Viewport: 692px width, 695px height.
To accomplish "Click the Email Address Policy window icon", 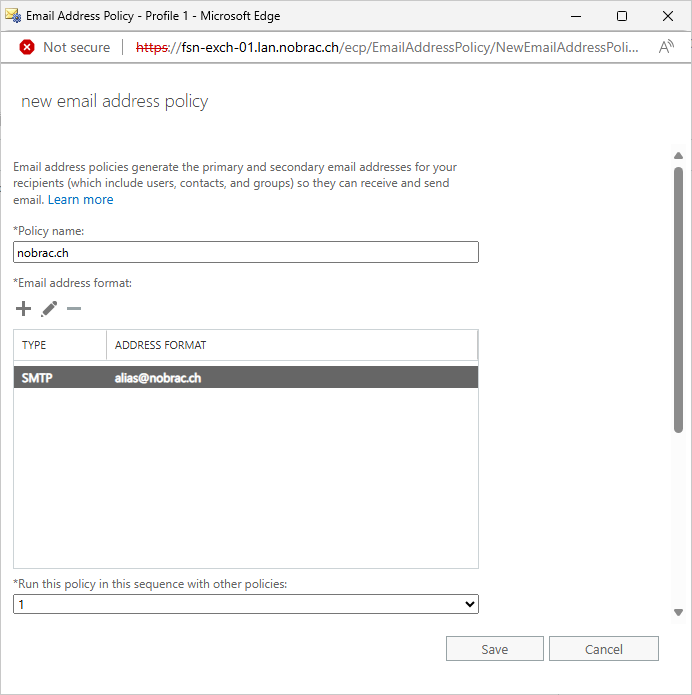I will [13, 16].
